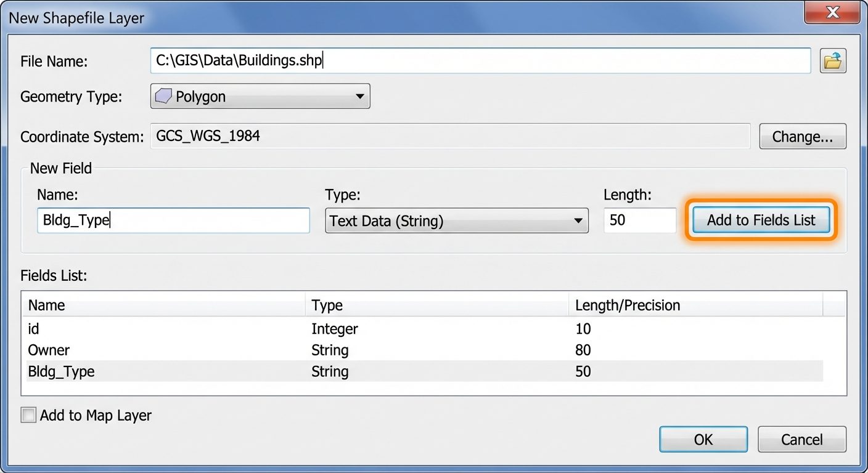The height and width of the screenshot is (473, 868).
Task: Open the Type dropdown for the new field
Action: click(x=578, y=220)
